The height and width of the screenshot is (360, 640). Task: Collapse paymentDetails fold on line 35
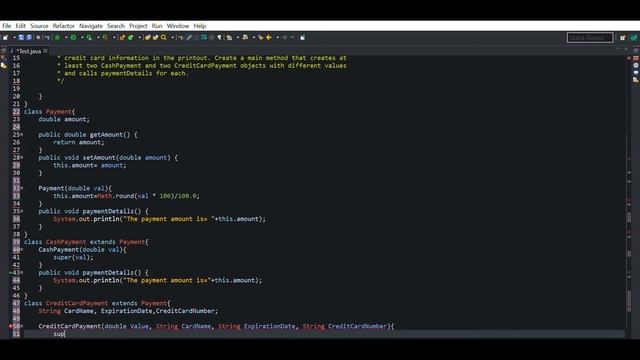click(x=22, y=211)
